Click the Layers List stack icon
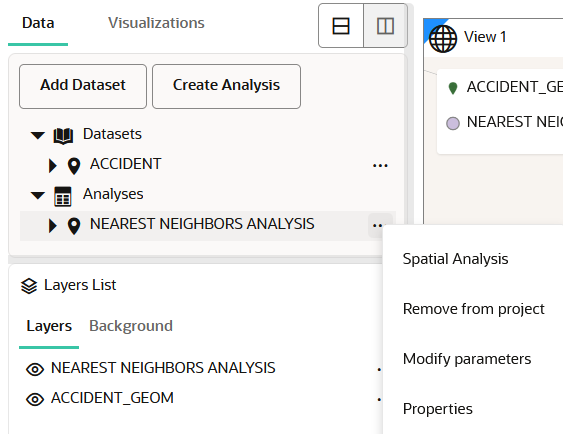Screen dimensions: 563x434 pos(29,286)
